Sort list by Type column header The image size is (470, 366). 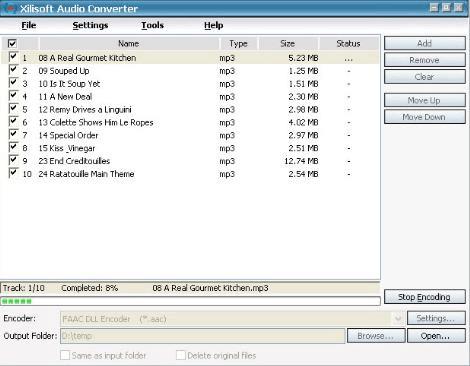(x=238, y=43)
